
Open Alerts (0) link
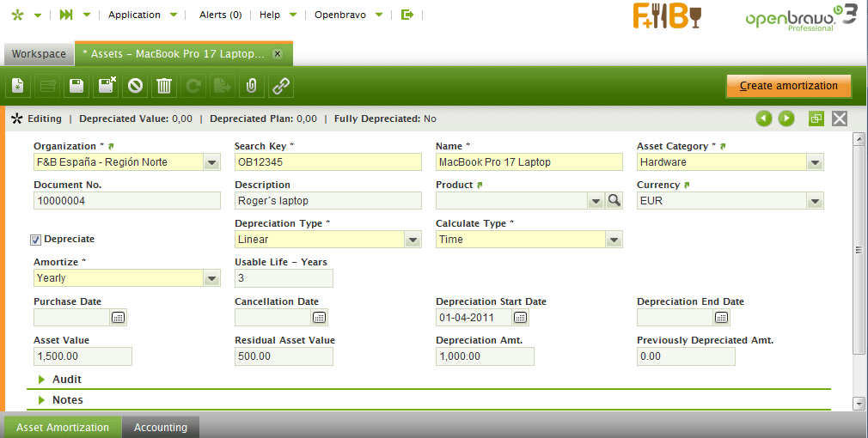[x=220, y=15]
